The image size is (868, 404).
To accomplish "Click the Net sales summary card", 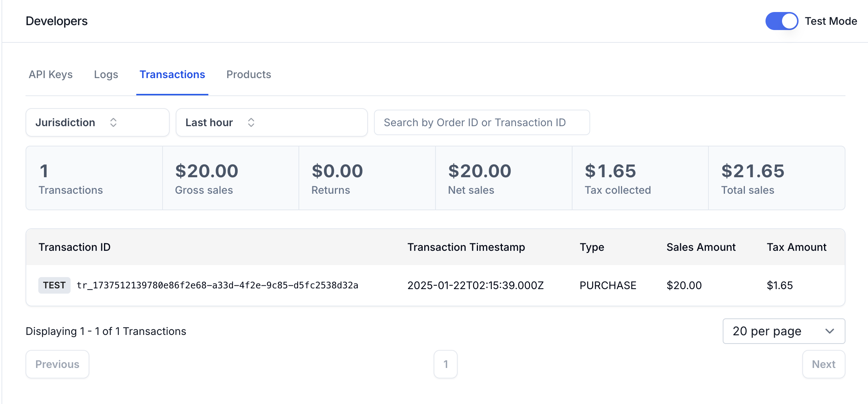I will [x=504, y=178].
